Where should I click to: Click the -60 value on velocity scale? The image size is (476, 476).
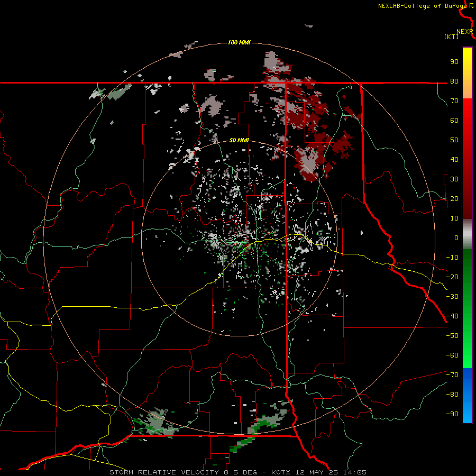[452, 355]
